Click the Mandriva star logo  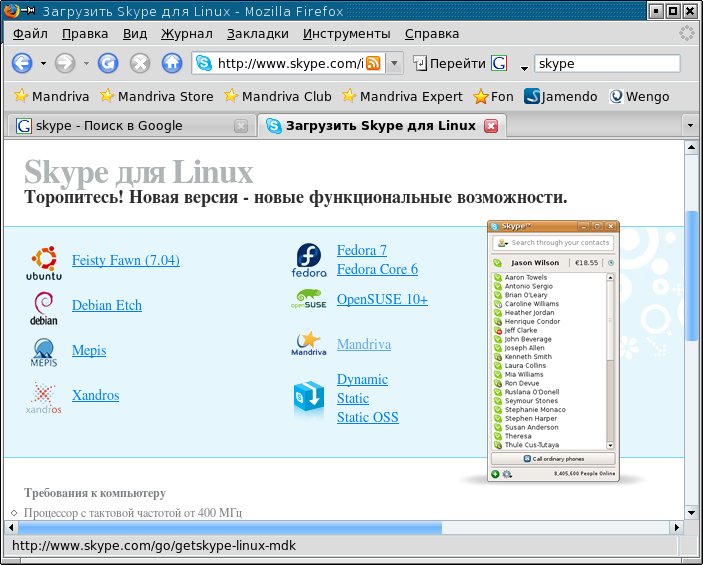[x=308, y=343]
